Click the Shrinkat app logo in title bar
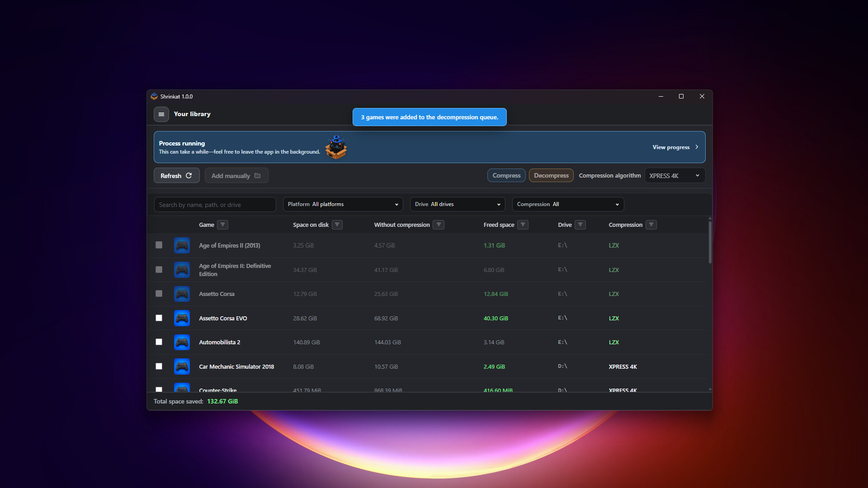This screenshot has height=488, width=868. pos(154,96)
